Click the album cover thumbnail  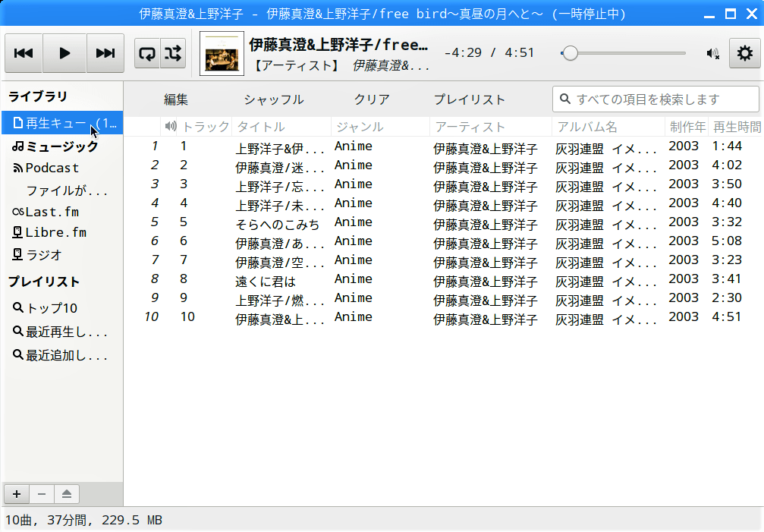point(222,53)
